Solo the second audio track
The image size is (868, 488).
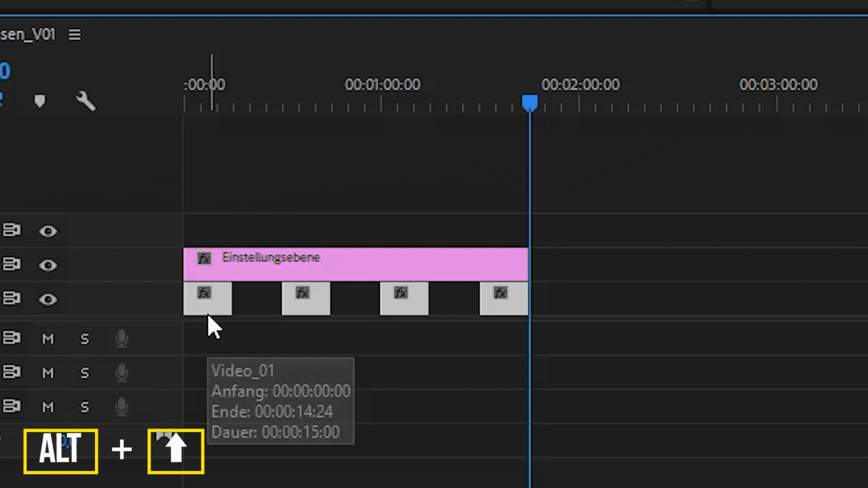pos(85,373)
